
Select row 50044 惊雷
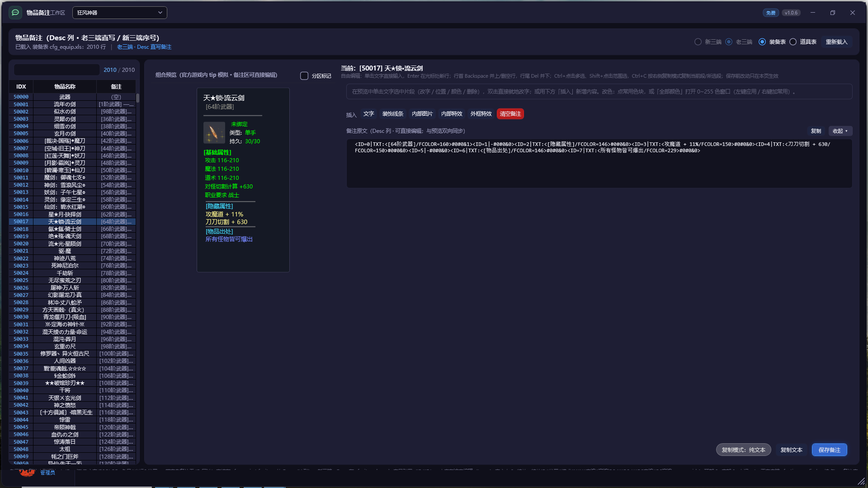coord(72,420)
